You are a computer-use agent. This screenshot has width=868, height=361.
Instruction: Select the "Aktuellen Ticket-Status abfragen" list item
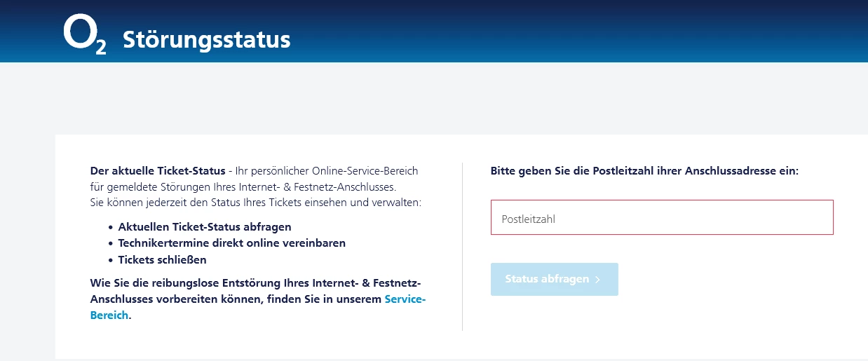[204, 227]
